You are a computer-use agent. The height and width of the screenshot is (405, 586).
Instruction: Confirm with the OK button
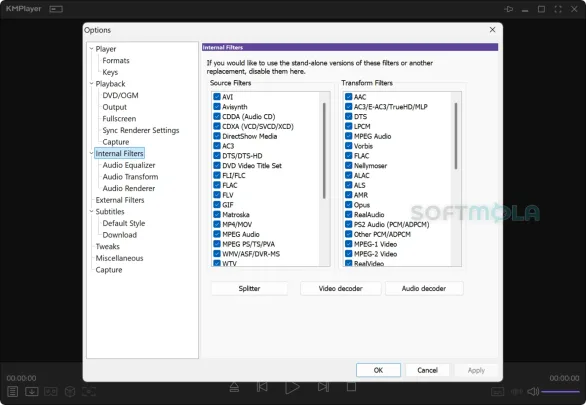(x=378, y=370)
